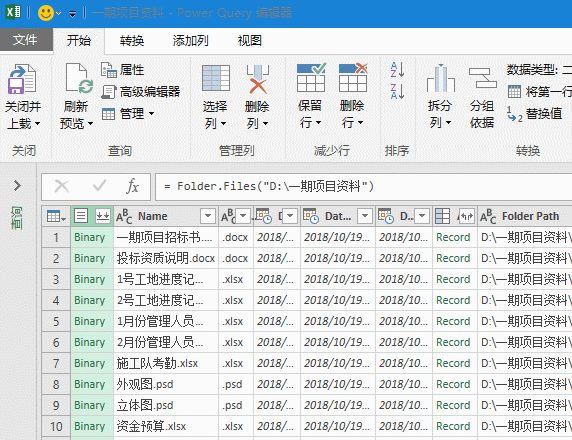572x440 pixels.
Task: Open the Quick Access Toolbar customize arrow
Action: click(73, 14)
